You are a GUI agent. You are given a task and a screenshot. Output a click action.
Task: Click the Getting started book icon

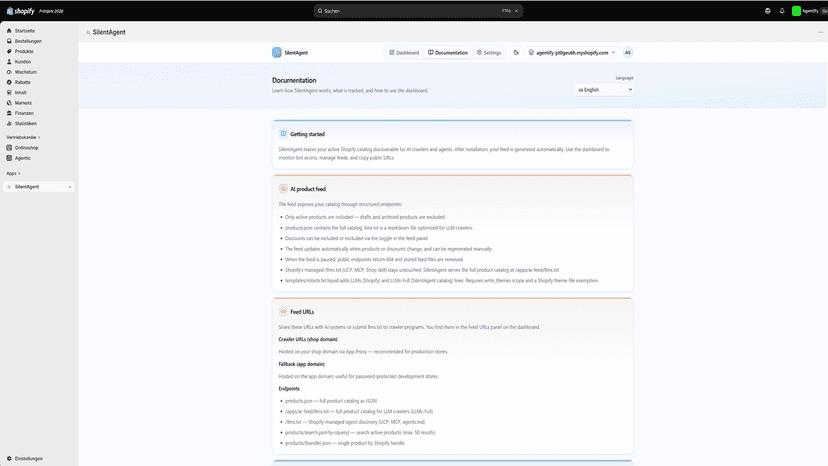tap(283, 134)
